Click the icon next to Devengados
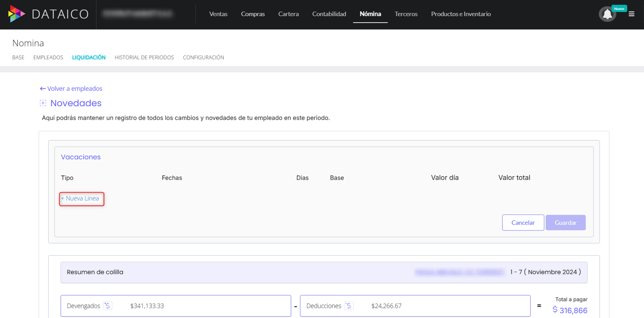Image resolution: width=644 pixels, height=318 pixels. (x=108, y=306)
